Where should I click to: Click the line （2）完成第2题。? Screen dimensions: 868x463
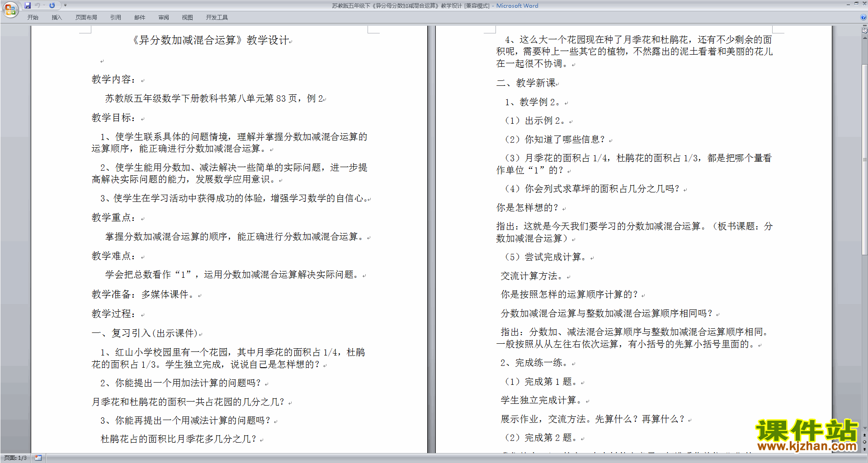[539, 438]
